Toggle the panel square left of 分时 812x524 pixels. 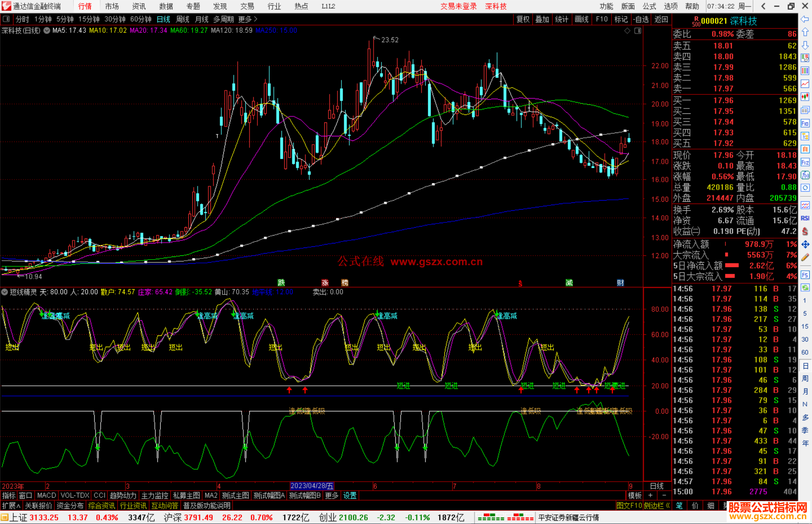pyautogui.click(x=6, y=19)
